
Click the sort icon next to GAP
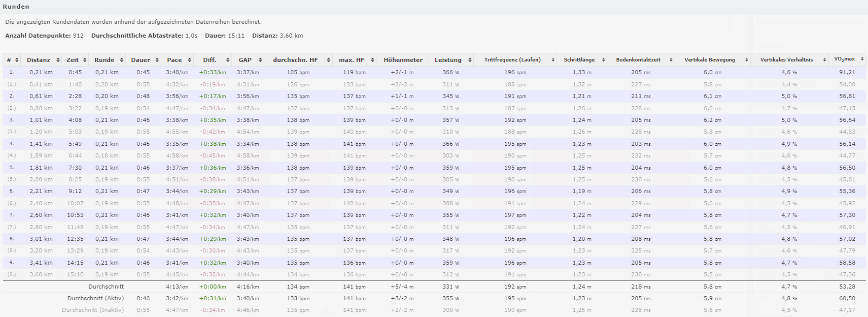tap(260, 60)
